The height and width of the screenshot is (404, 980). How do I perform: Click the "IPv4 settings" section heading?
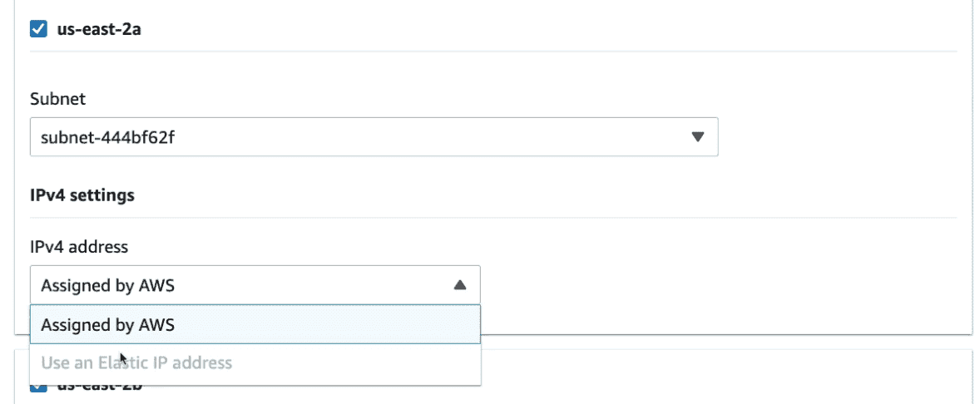click(82, 196)
